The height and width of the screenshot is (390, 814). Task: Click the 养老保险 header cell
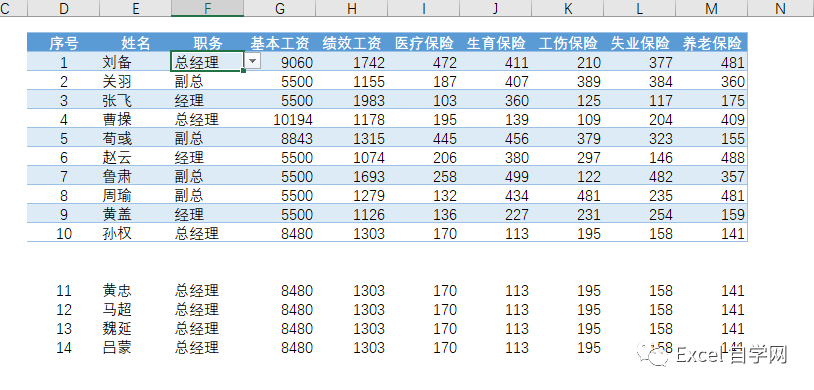pyautogui.click(x=712, y=43)
